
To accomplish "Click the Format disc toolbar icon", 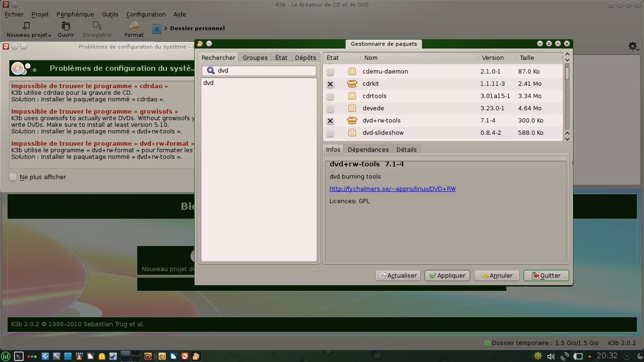I will pyautogui.click(x=134, y=25).
